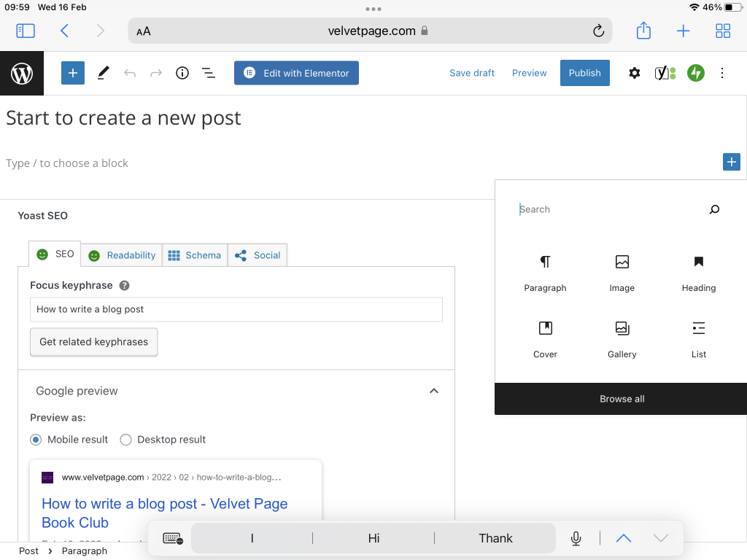Click Save draft
The width and height of the screenshot is (747, 560).
point(472,73)
